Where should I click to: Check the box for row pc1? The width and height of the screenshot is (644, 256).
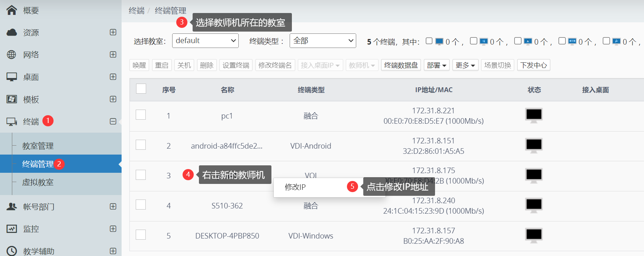141,115
